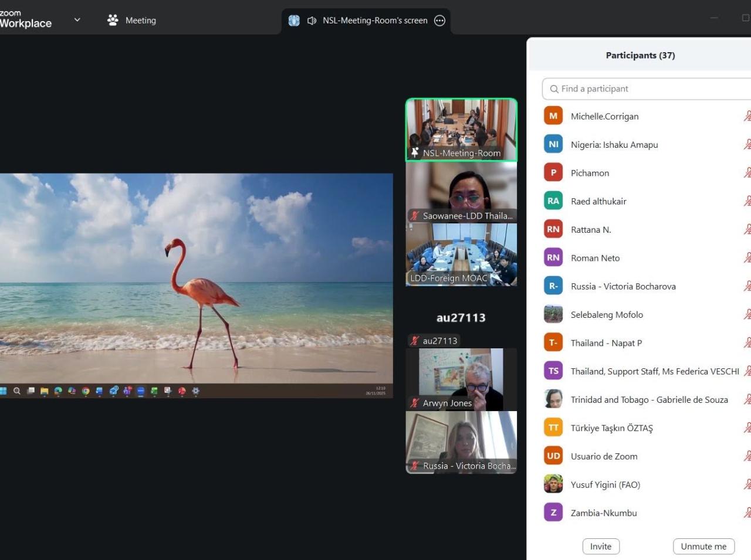Screen dimensions: 751x560
Task: Open Settings gear in shared screen taskbar
Action: click(x=195, y=391)
